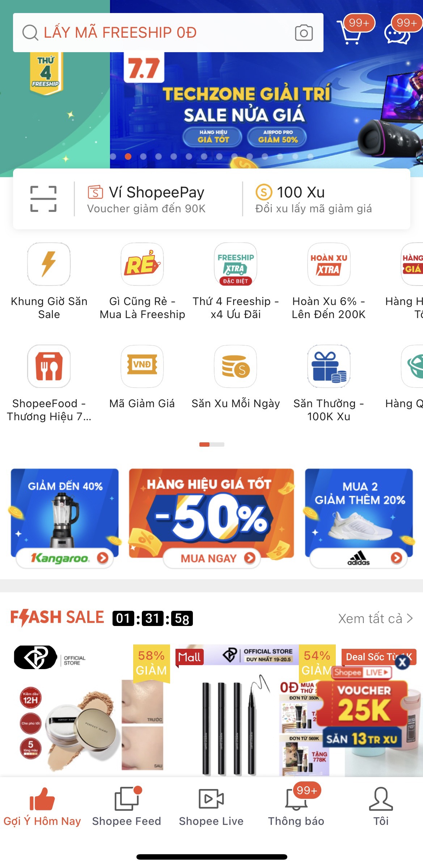Image resolution: width=423 pixels, height=868 pixels.
Task: Expand Xem tất cả flash sale
Action: coord(375,618)
